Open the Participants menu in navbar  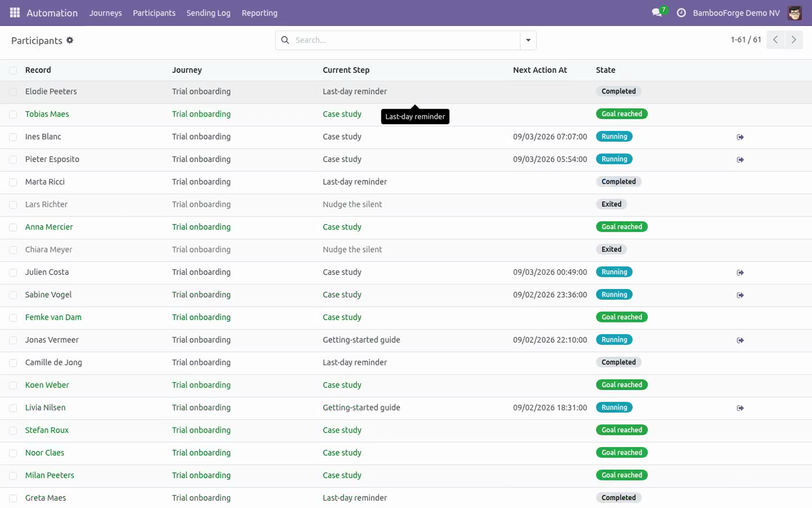tap(154, 13)
